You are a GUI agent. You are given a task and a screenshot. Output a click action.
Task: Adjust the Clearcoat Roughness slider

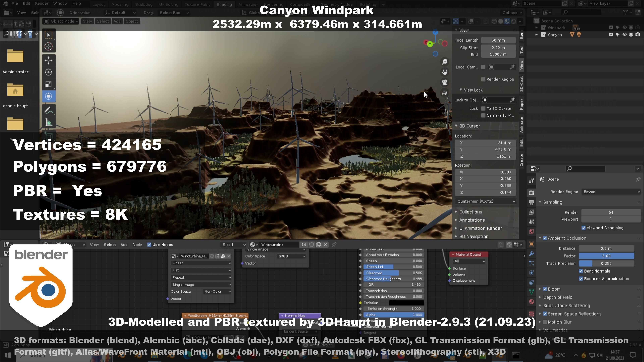click(393, 279)
